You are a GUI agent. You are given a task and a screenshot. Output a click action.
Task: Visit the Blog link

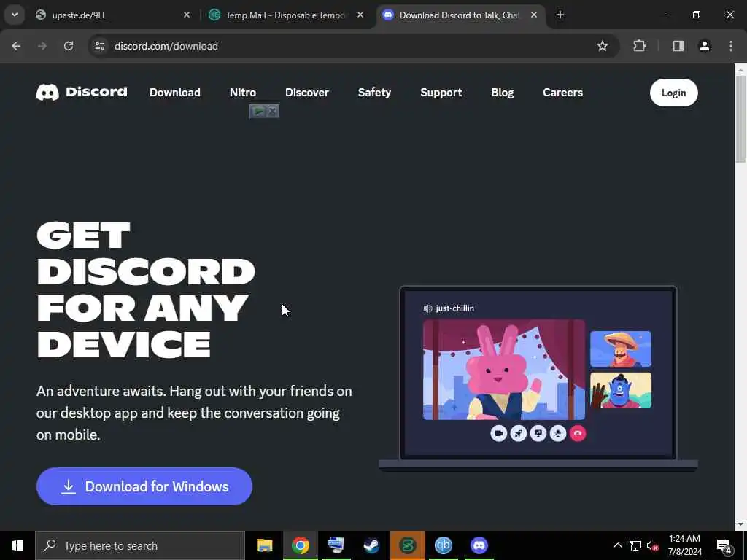pos(502,93)
